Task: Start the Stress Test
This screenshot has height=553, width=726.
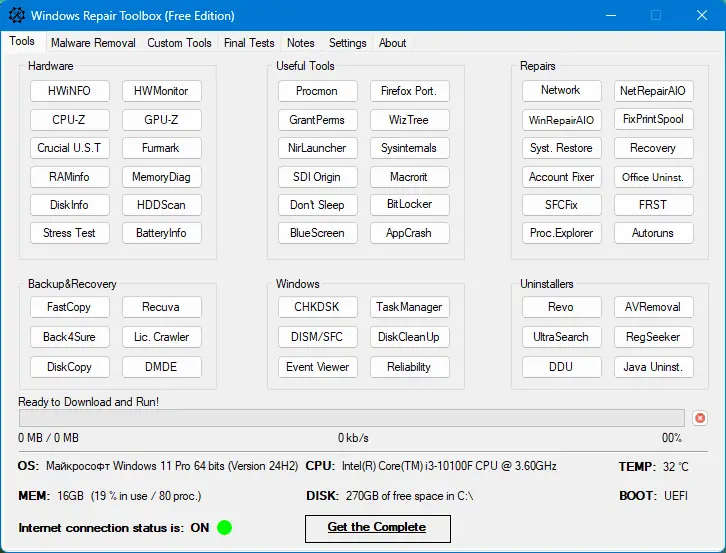Action: tap(69, 233)
